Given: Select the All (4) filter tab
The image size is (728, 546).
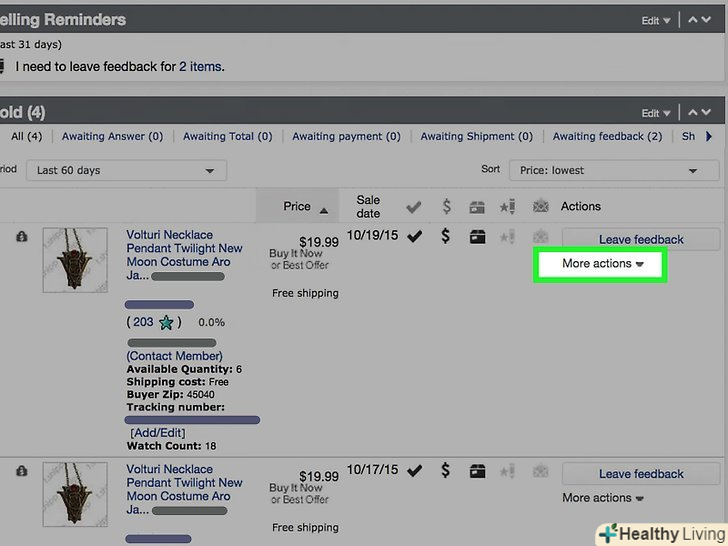Looking at the screenshot, I should point(26,136).
